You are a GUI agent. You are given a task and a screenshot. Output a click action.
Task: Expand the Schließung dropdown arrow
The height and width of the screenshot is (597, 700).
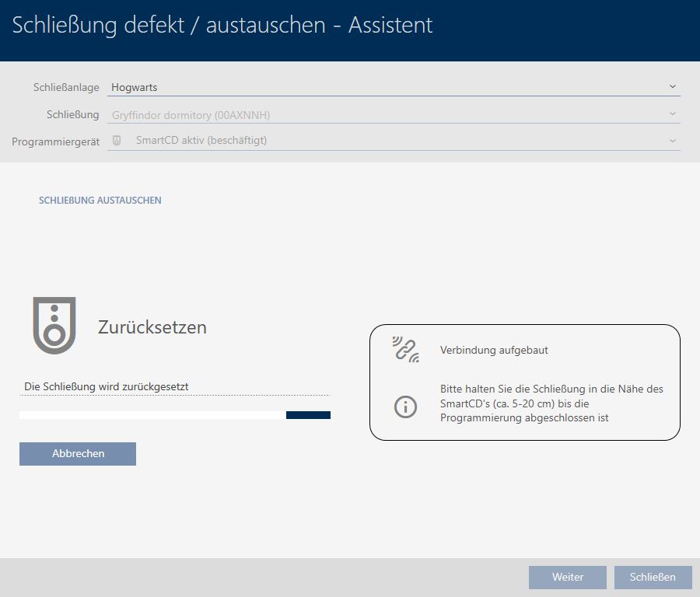[673, 114]
